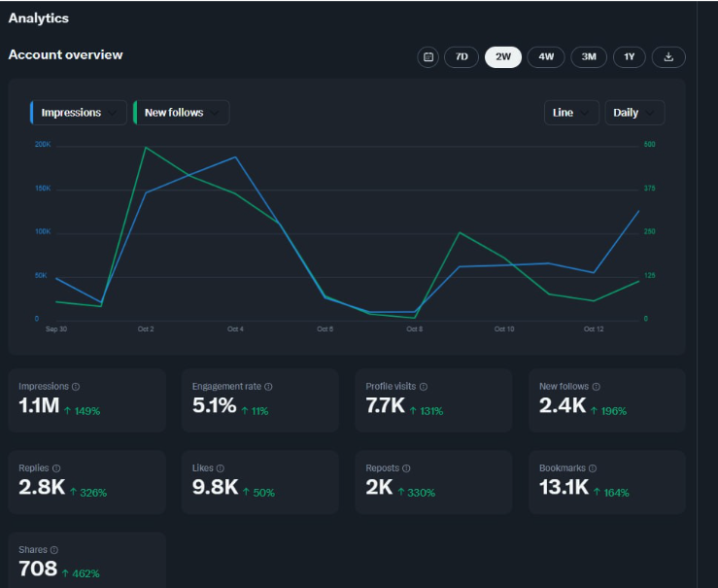Click the Likes 9.8K card

(x=260, y=482)
